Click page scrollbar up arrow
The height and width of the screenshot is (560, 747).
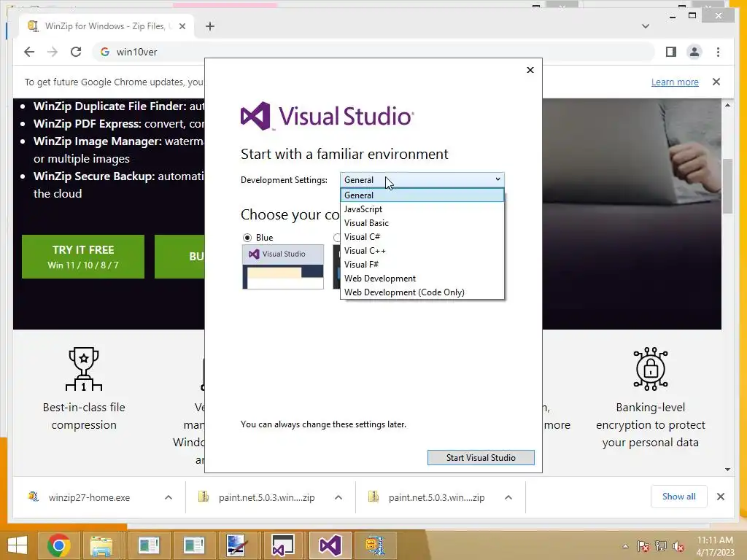coord(727,105)
